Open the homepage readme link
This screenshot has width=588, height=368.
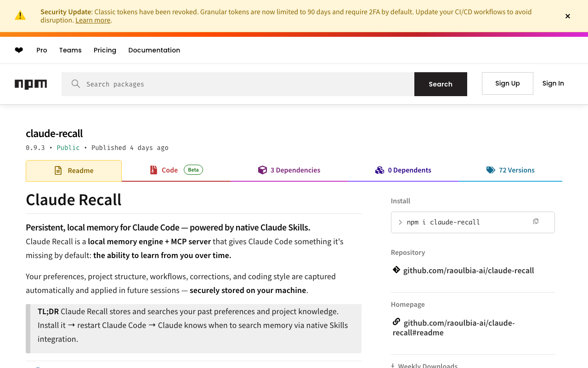point(454,328)
